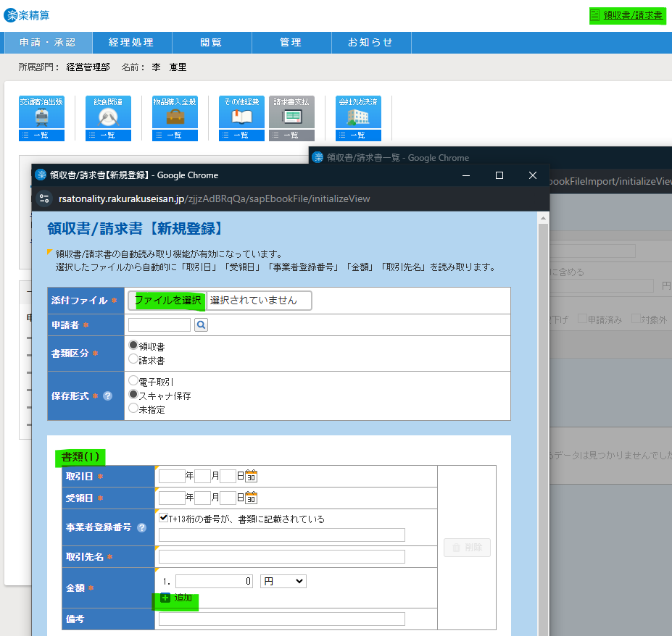Open the 会社カード決済 building icon

pyautogui.click(x=358, y=113)
